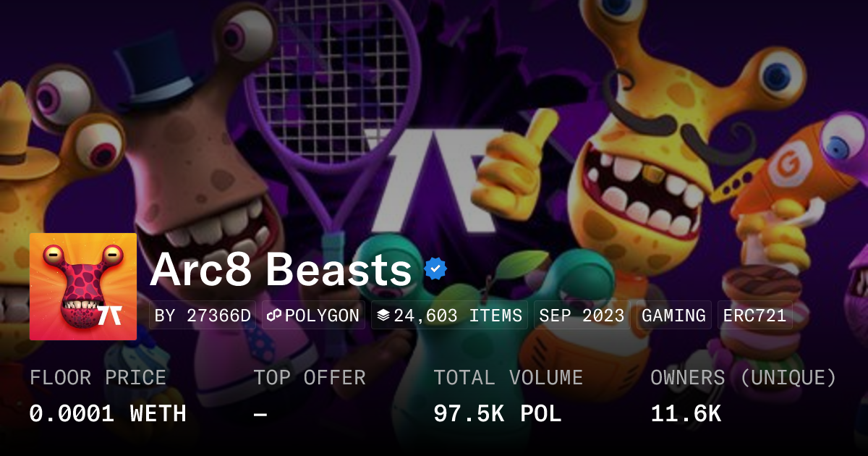Click the Arc8 Beasts collection title
The height and width of the screenshot is (456, 868).
(x=281, y=270)
